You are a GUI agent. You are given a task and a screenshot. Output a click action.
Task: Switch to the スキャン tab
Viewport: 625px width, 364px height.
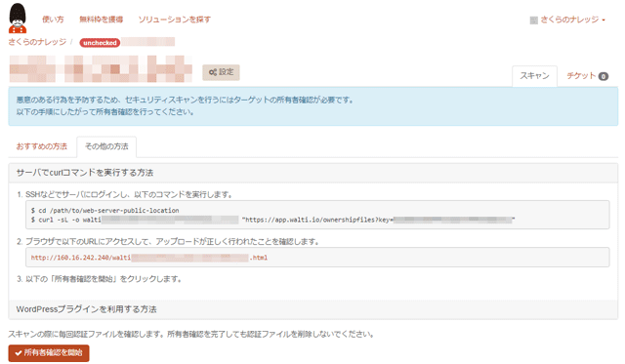[534, 76]
